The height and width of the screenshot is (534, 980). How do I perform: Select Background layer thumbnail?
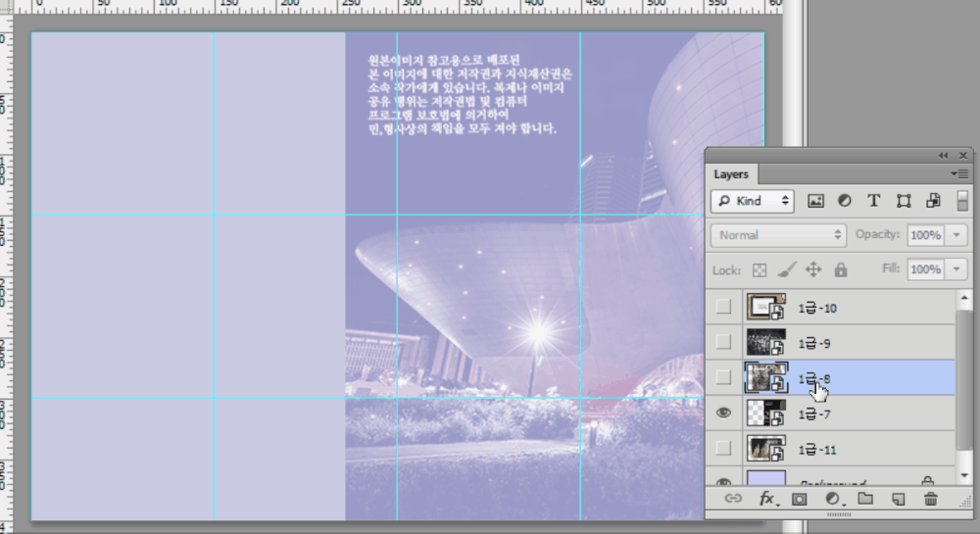tap(766, 478)
